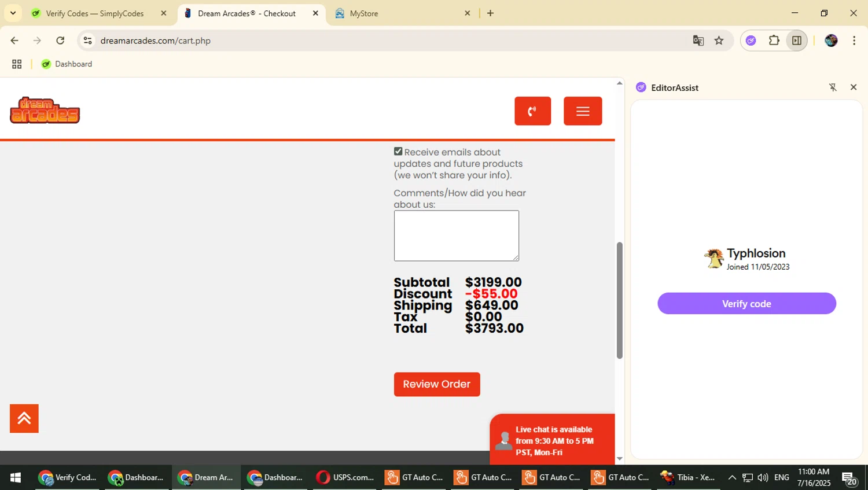Open the USPS.com Opera taskbar window

[x=345, y=477]
